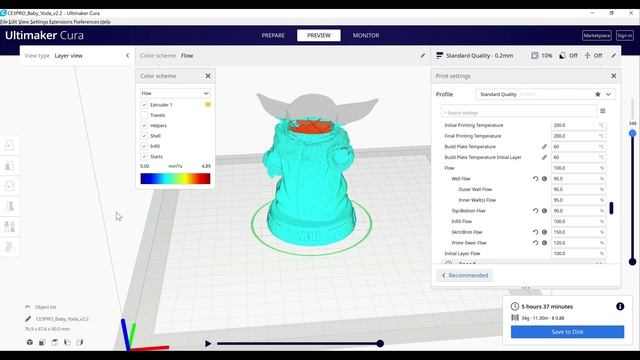Click link icon beside Build Plate Temperature Initial Layer
Screen dimensions: 640x360
(544, 157)
